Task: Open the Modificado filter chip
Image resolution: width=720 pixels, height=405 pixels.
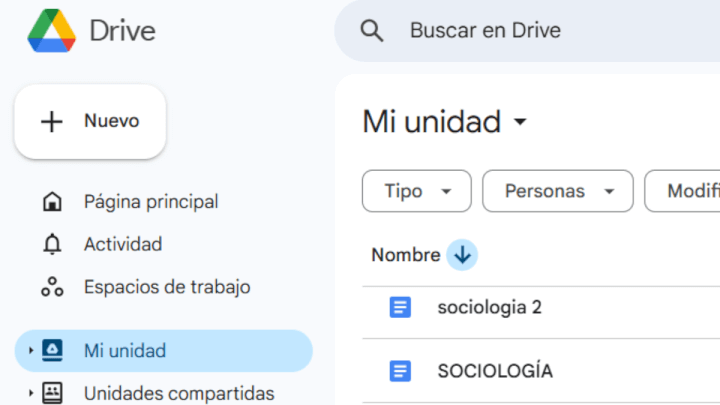Action: (682, 191)
